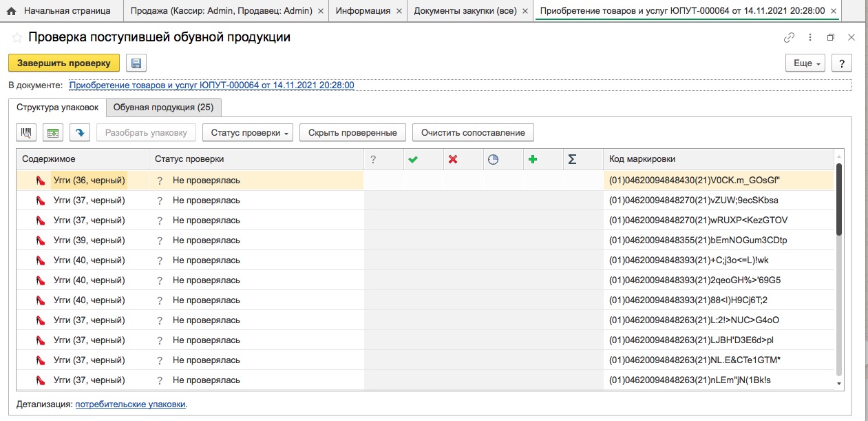Viewport: 868px width, 421px height.
Task: Open the Статус проверки dropdown
Action: pyautogui.click(x=248, y=132)
